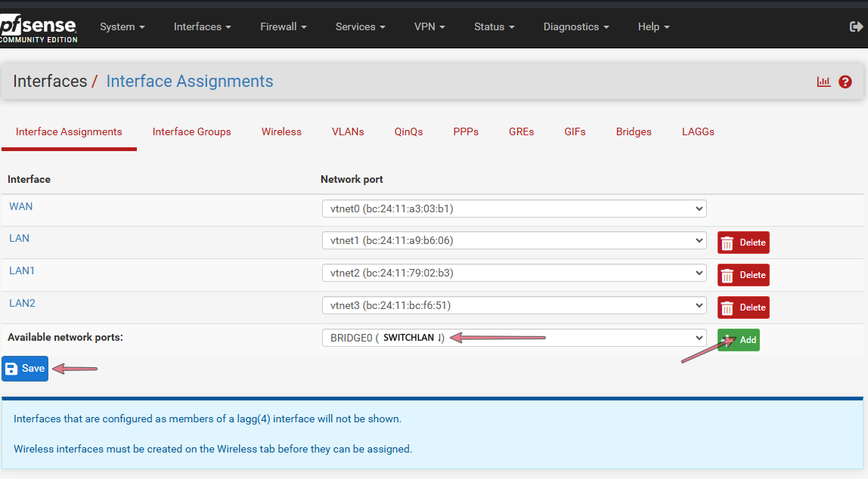
Task: Switch to the Bridges tab
Action: (x=633, y=131)
